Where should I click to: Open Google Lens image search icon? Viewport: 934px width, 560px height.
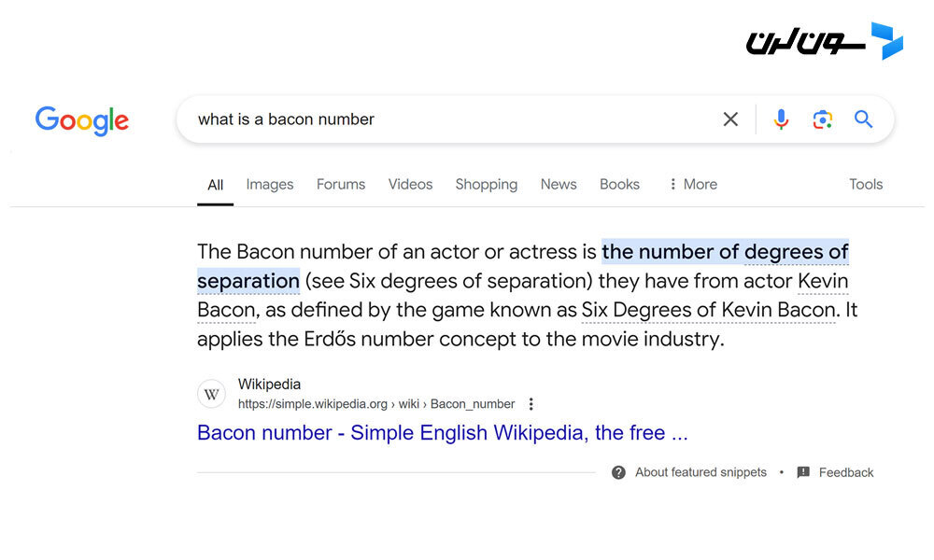click(823, 119)
